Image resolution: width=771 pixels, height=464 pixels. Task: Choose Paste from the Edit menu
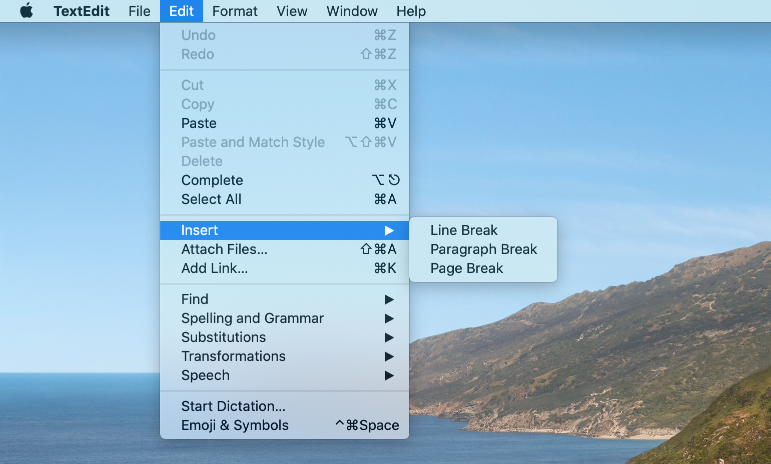[x=284, y=123]
